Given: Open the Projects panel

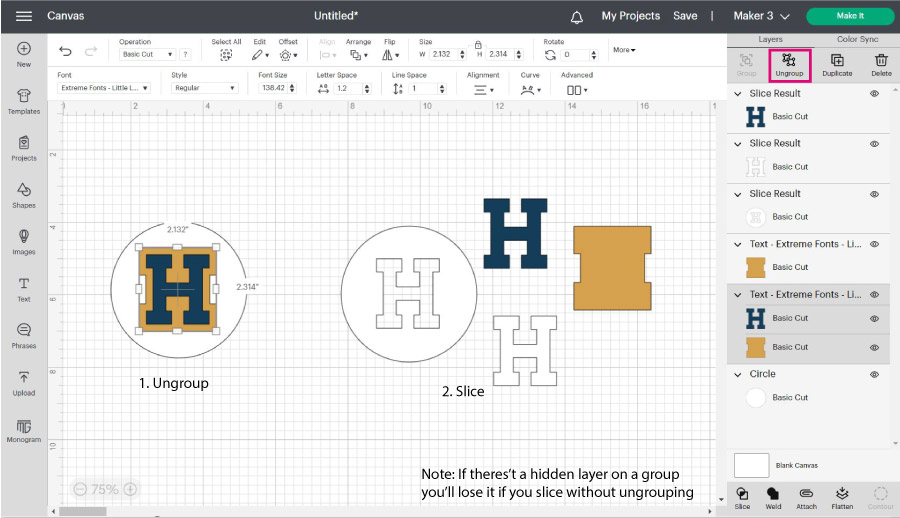Looking at the screenshot, I should coord(24,149).
